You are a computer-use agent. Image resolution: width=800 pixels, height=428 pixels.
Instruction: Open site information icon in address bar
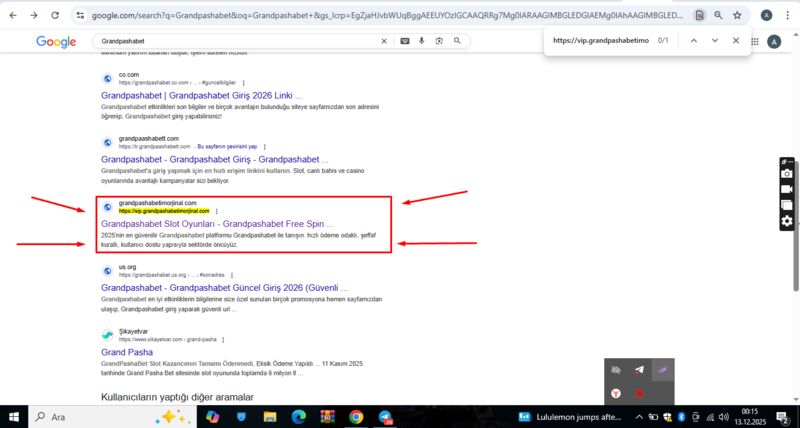click(x=80, y=15)
